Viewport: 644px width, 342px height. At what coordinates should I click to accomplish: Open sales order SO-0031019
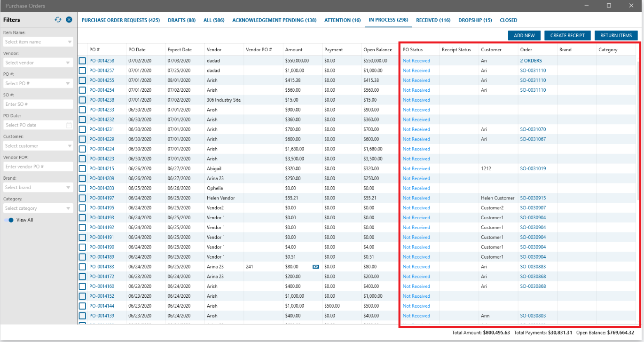pos(533,168)
